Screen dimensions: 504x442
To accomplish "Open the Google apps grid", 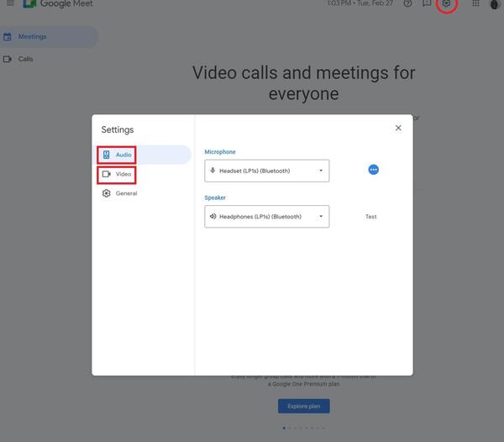I will pos(475,3).
